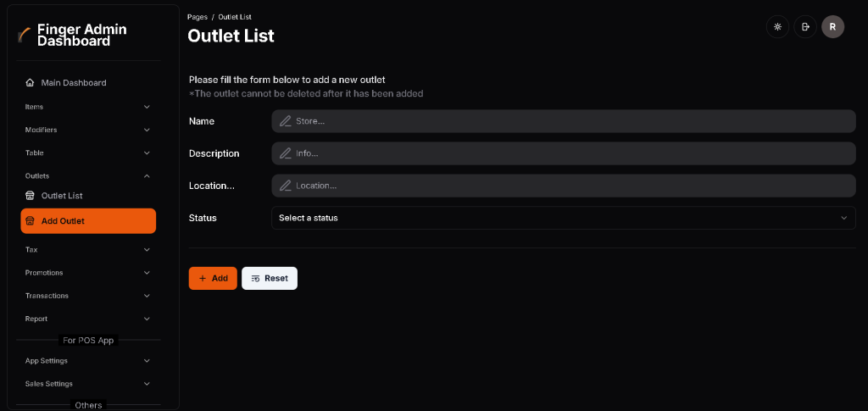This screenshot has height=411, width=868.
Task: Click the logout icon in header
Action: click(805, 27)
